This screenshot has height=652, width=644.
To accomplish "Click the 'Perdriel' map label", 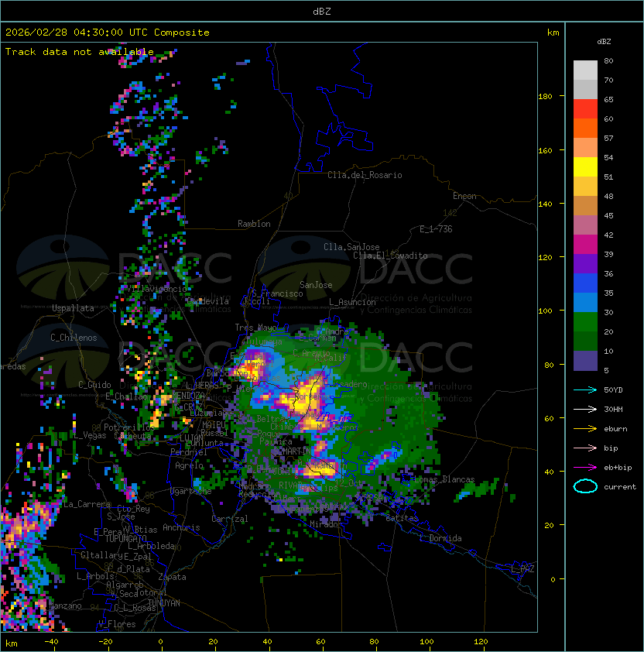I will (189, 452).
